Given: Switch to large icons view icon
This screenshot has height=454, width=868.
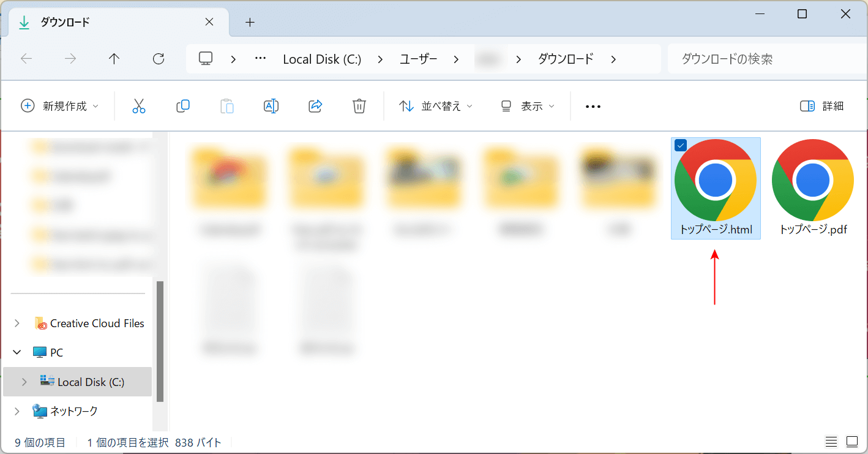Looking at the screenshot, I should click(852, 442).
